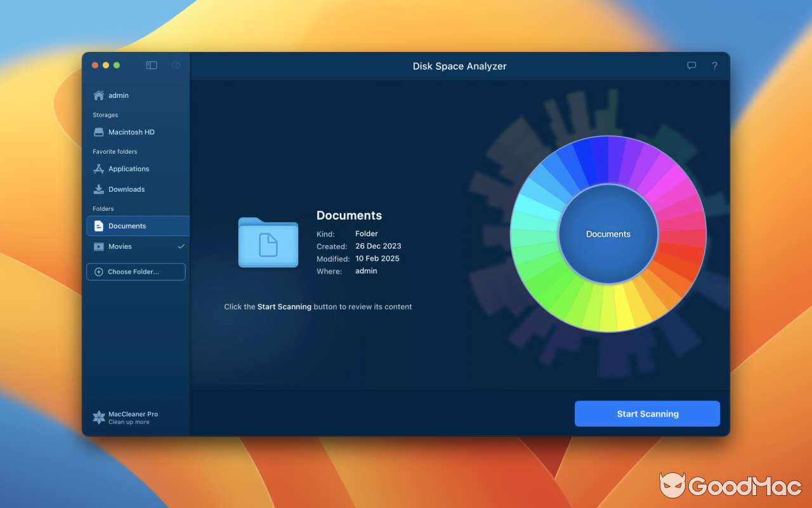This screenshot has width=812, height=508.
Task: Select the Documents folder icon in sidebar
Action: [98, 225]
